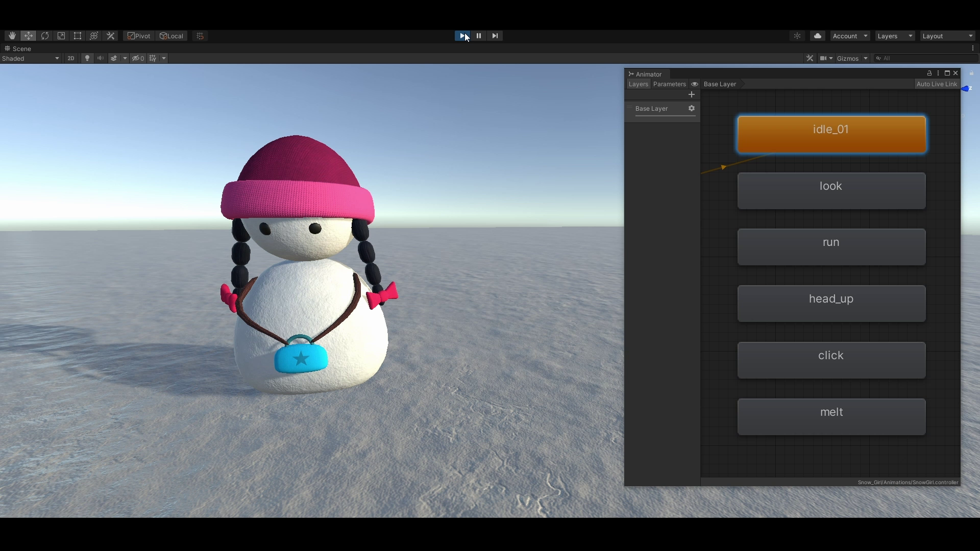
Task: Select the Move tool
Action: point(29,36)
